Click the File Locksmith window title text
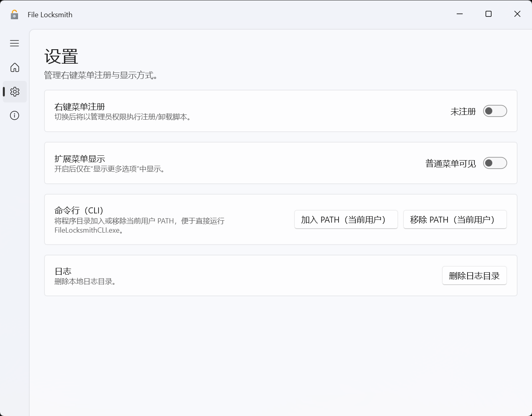Image resolution: width=532 pixels, height=416 pixels. pyautogui.click(x=50, y=15)
